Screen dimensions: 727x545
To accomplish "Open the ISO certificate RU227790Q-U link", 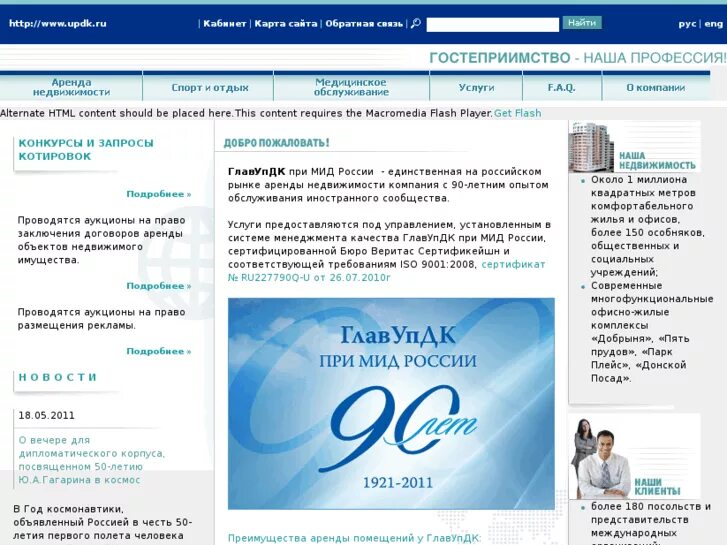I will 386,271.
